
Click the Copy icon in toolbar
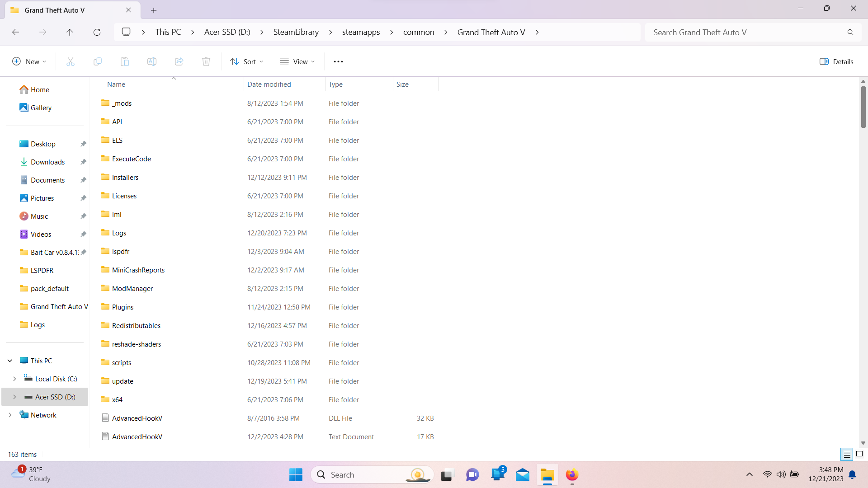(x=97, y=61)
